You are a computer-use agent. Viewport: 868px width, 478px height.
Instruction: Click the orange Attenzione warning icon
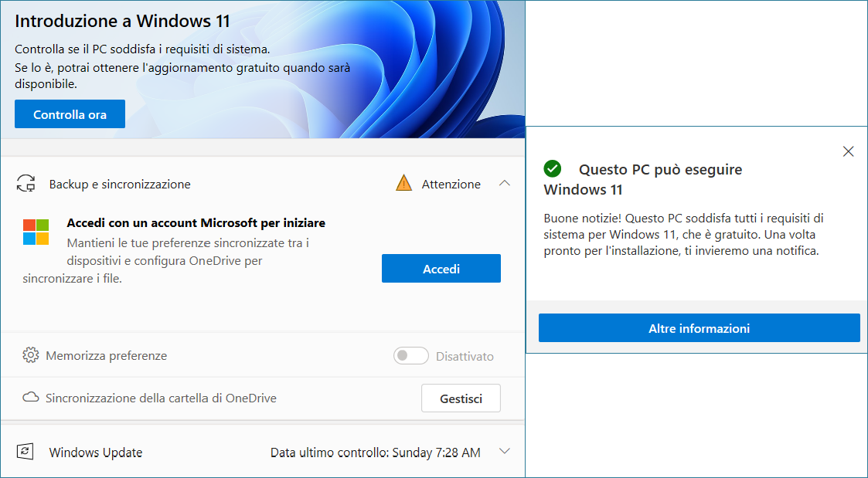[404, 183]
